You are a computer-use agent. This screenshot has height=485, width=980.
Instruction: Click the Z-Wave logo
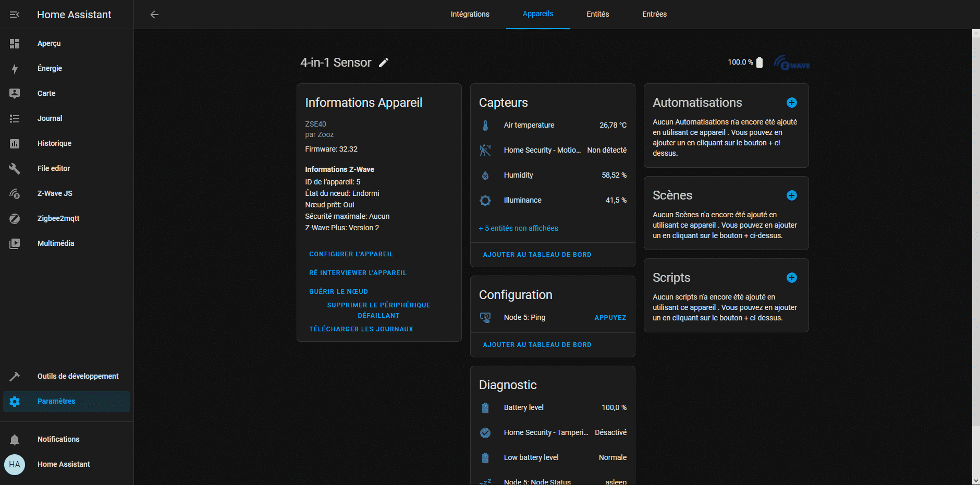pyautogui.click(x=792, y=63)
